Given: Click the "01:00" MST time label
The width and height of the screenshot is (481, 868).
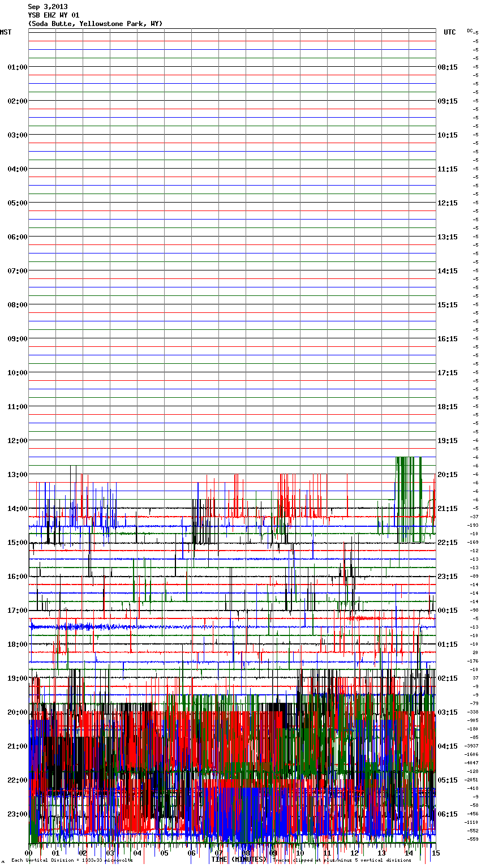Looking at the screenshot, I should coord(18,67).
